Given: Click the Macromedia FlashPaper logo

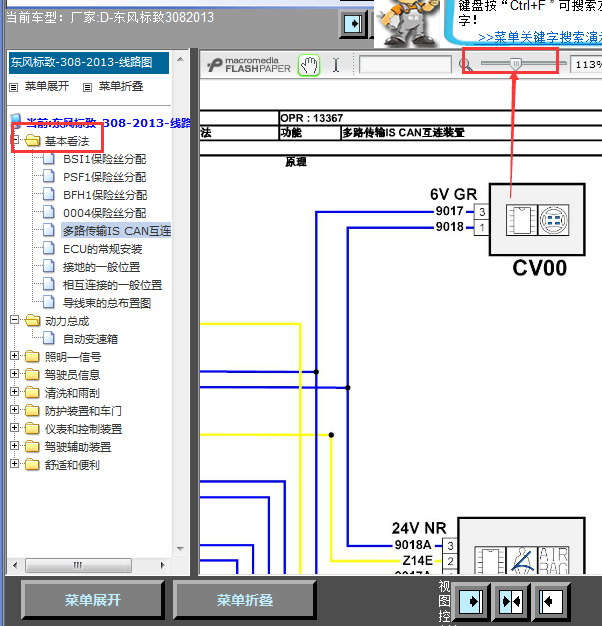Looking at the screenshot, I should click(249, 65).
